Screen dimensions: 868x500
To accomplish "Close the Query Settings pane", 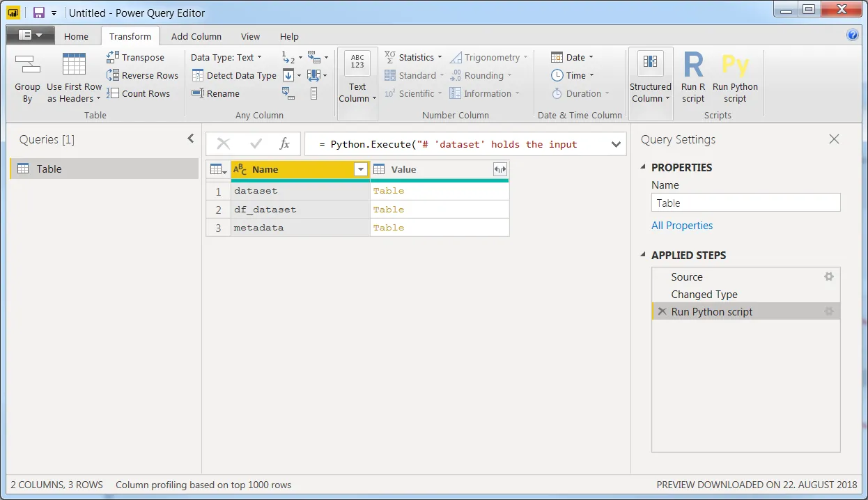I will click(x=834, y=139).
